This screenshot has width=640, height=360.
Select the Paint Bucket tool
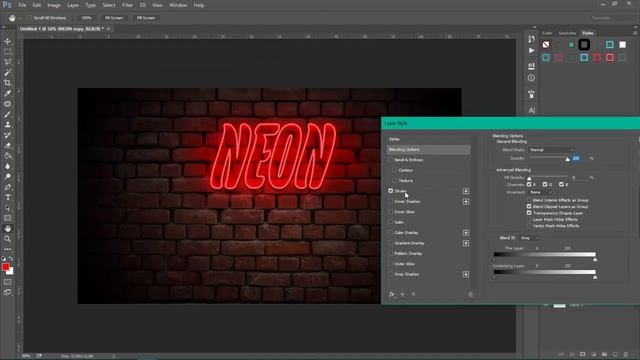8,156
